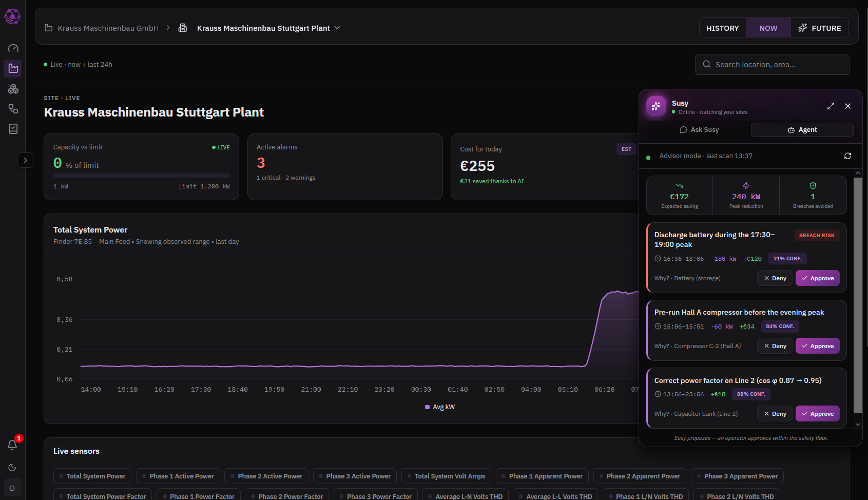Click building icon in breadcrumb
This screenshot has height=500, width=868.
tap(182, 28)
